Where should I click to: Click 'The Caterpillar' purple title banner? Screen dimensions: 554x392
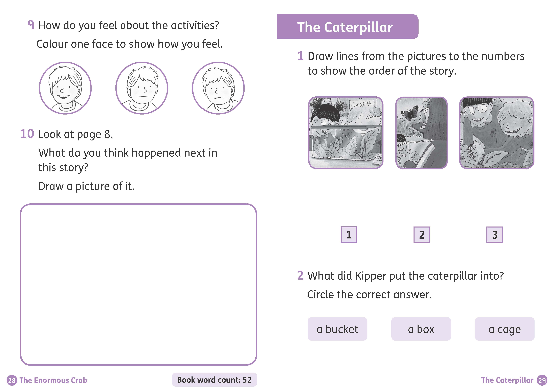pos(347,27)
